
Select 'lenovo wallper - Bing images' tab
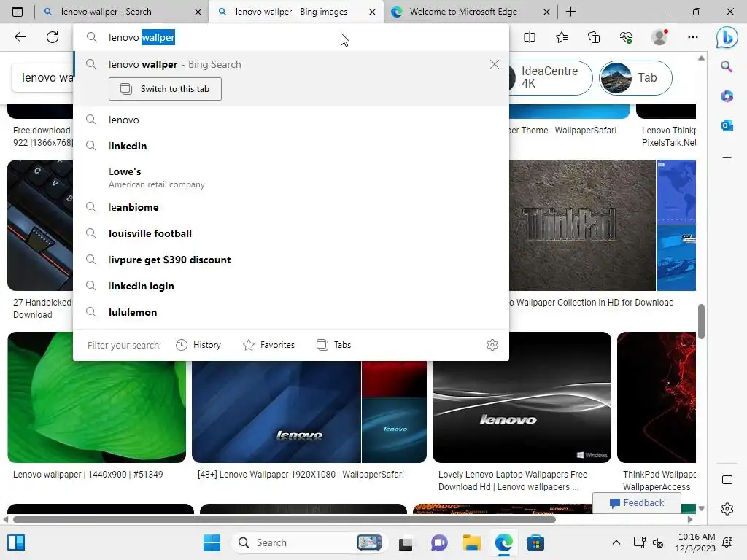291,12
